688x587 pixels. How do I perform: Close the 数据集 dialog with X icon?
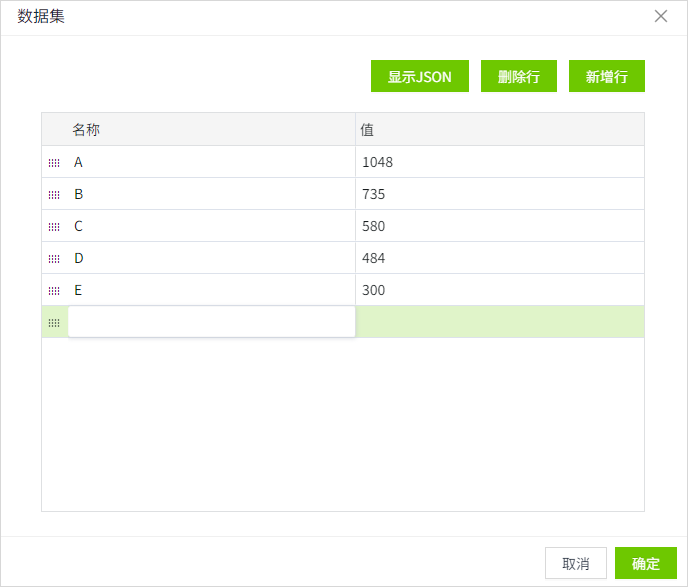[661, 16]
